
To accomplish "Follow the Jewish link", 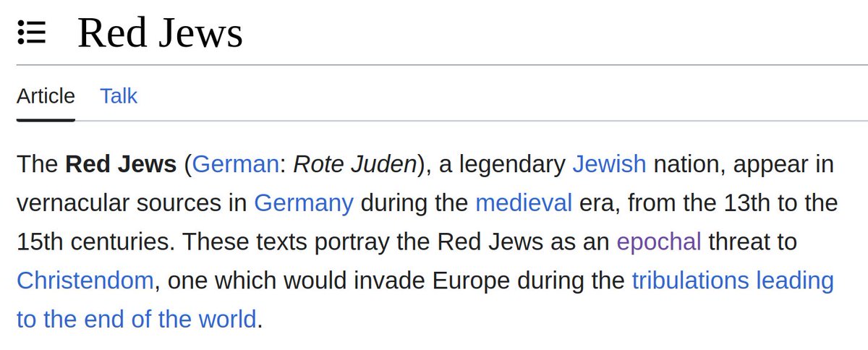I will 609,164.
